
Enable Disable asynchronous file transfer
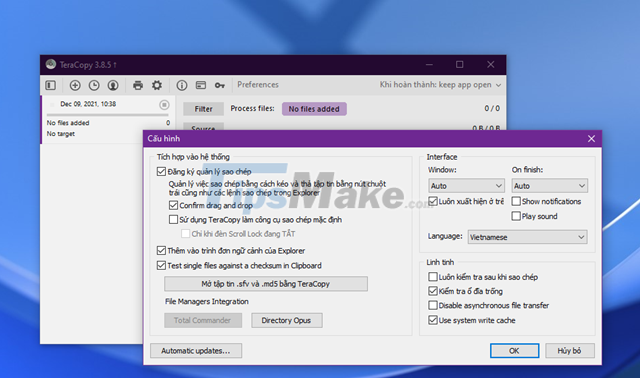point(433,305)
